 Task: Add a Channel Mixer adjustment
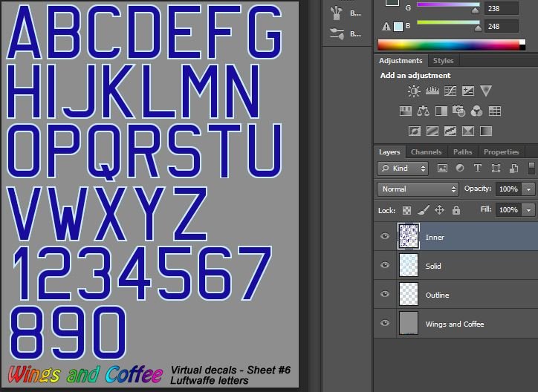tap(476, 111)
